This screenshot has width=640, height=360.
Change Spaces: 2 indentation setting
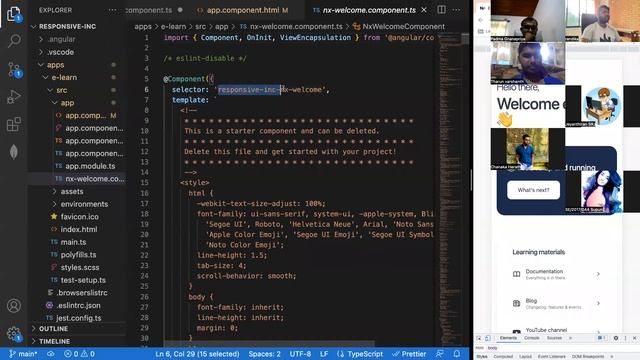264,354
